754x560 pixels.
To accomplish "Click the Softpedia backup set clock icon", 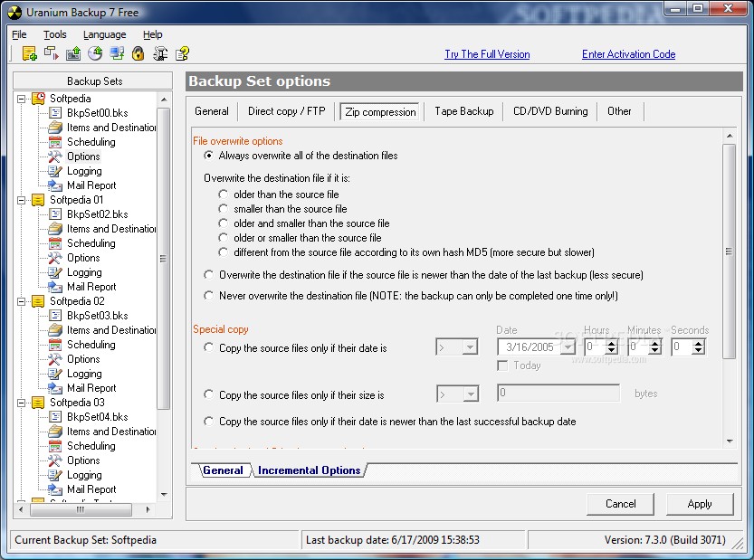I will click(38, 99).
